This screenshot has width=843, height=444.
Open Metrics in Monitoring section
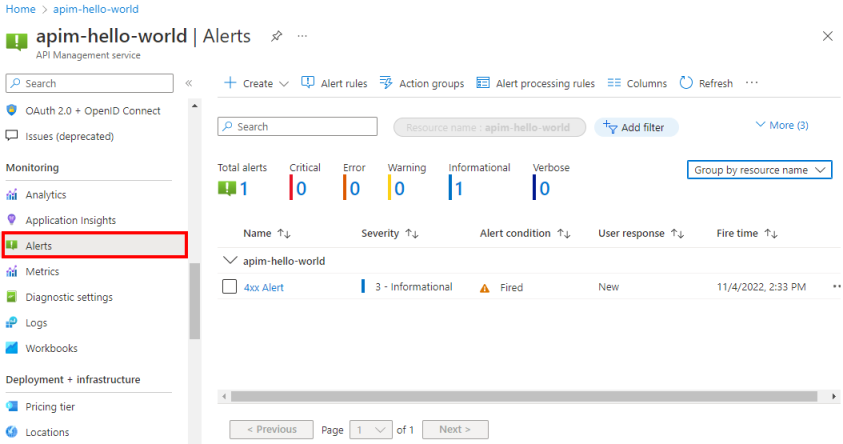tap(42, 271)
